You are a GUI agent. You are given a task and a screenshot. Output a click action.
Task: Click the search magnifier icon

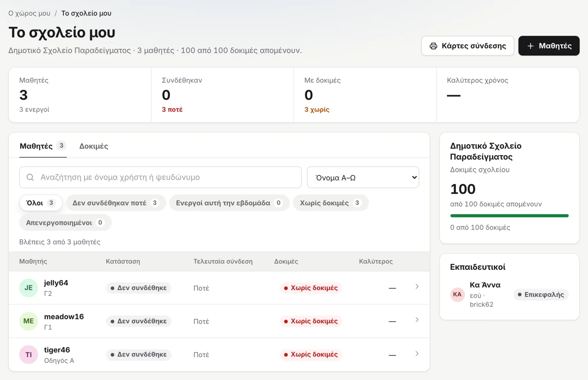click(x=30, y=177)
